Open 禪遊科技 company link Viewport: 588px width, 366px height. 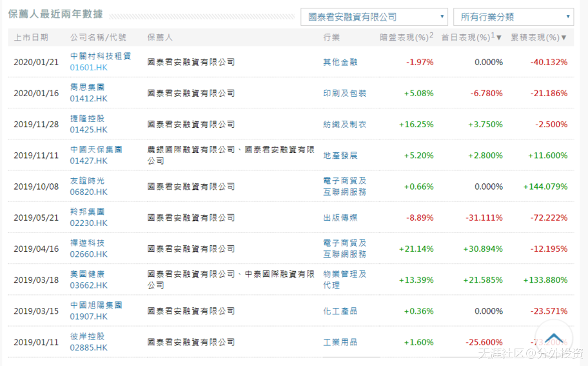point(87,243)
